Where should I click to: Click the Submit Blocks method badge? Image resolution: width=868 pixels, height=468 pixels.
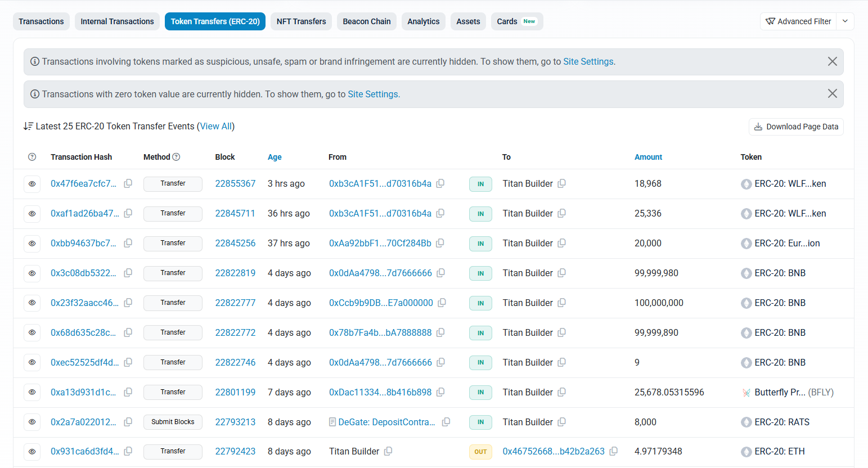click(173, 422)
